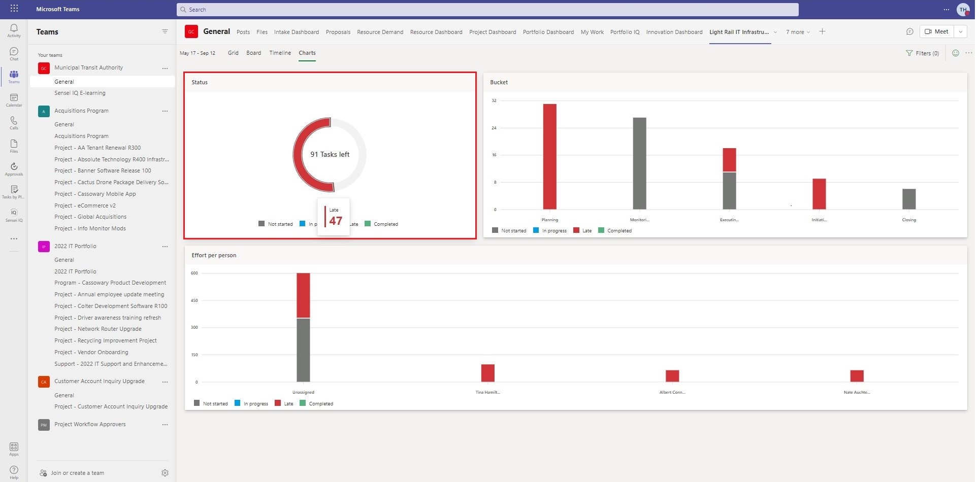Show more apps ellipsis in rail
The image size is (980, 482).
coord(14,238)
